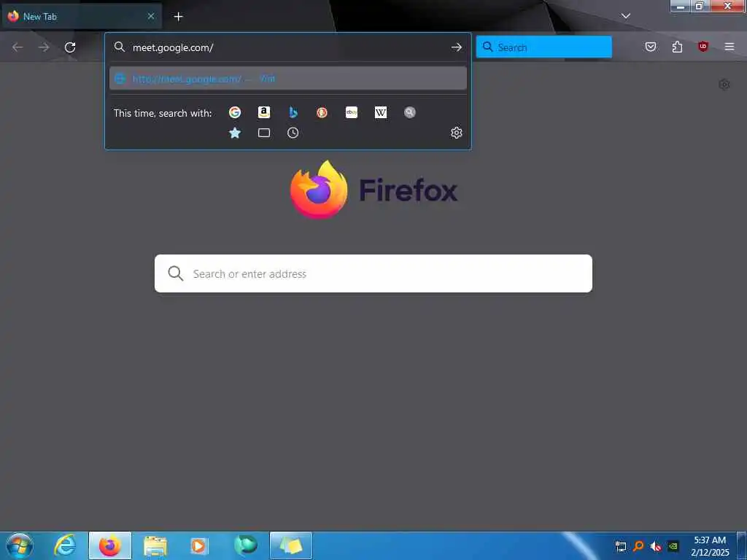Image resolution: width=747 pixels, height=560 pixels.
Task: Open the clock showing 5:37 AM
Action: point(710,546)
